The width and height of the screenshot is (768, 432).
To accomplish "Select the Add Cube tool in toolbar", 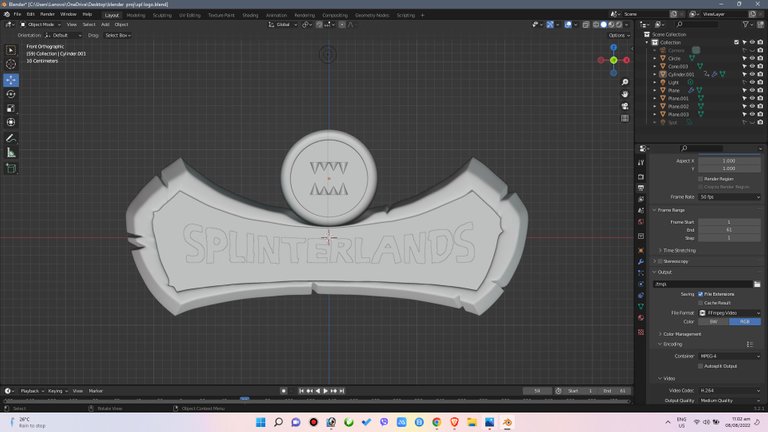I will [11, 169].
